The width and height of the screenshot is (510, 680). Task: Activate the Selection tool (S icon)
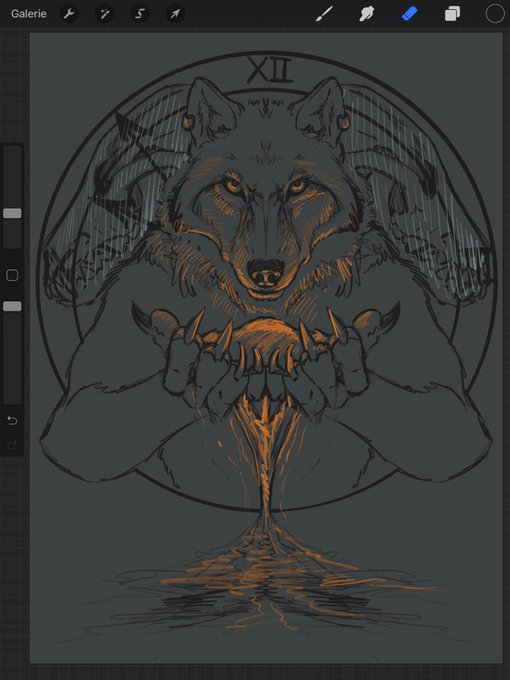[x=140, y=14]
